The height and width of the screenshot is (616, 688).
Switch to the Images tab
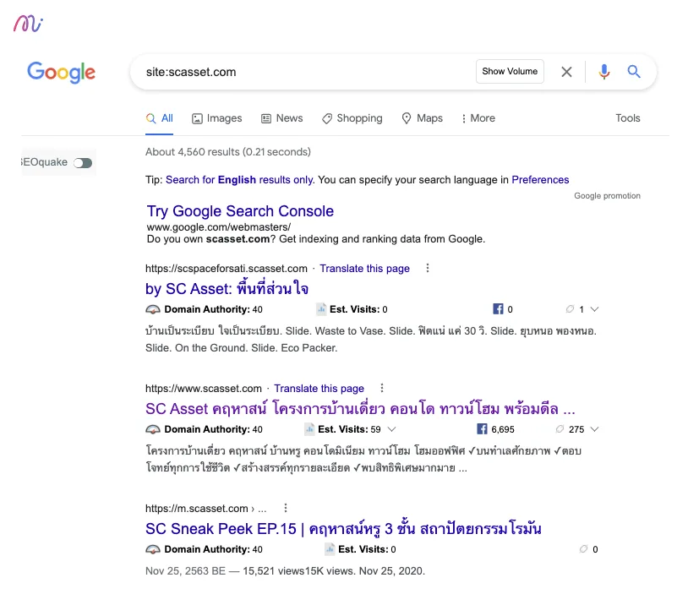pyautogui.click(x=216, y=118)
